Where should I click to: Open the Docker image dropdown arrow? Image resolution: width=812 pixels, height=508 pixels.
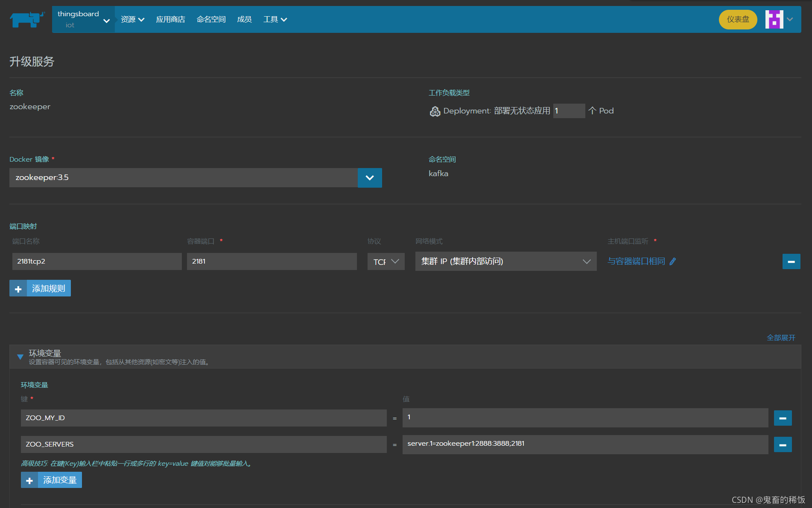click(x=370, y=177)
